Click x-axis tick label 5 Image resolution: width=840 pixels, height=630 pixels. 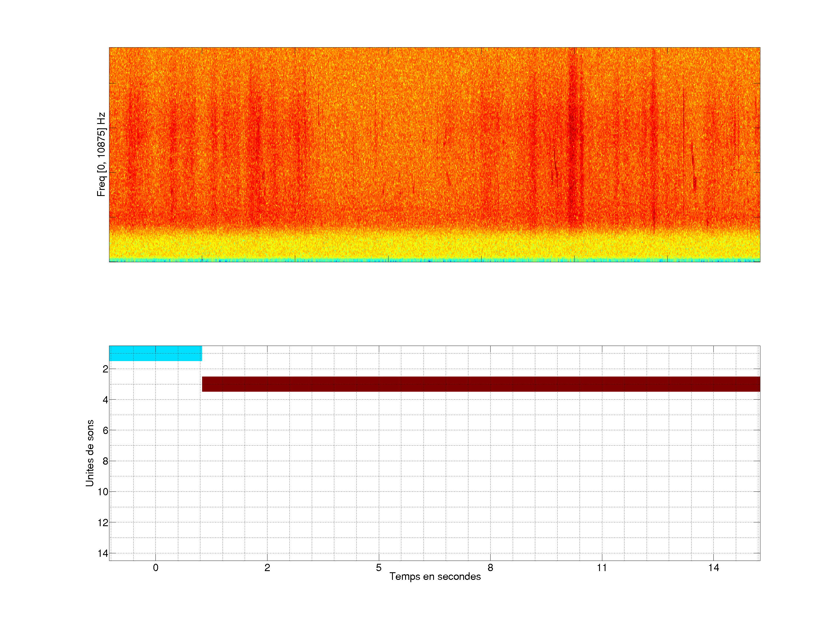tap(379, 568)
